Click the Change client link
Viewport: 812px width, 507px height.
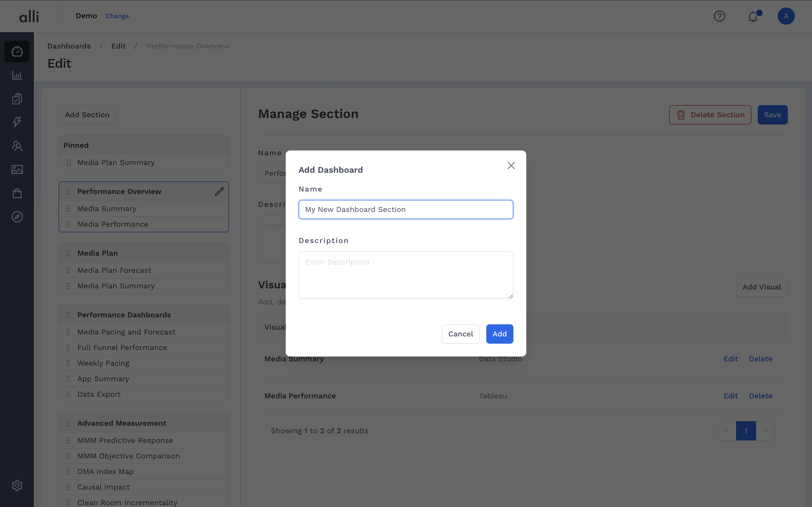click(x=117, y=16)
